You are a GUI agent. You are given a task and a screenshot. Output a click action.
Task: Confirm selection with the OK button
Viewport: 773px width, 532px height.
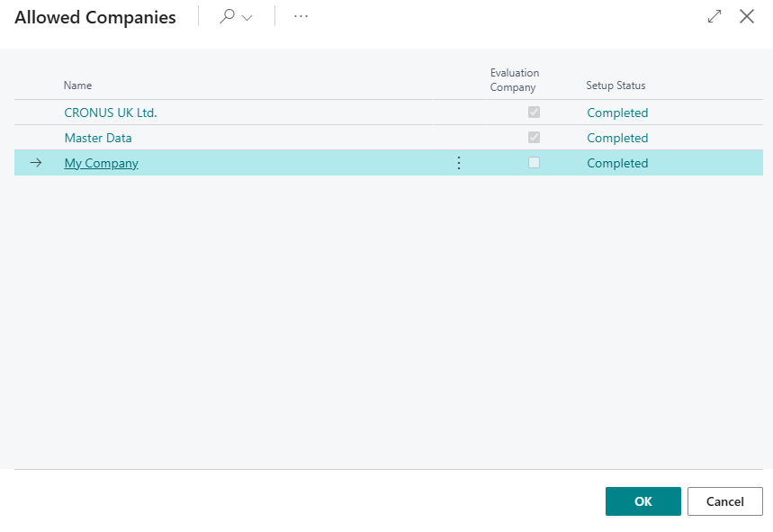pyautogui.click(x=643, y=501)
